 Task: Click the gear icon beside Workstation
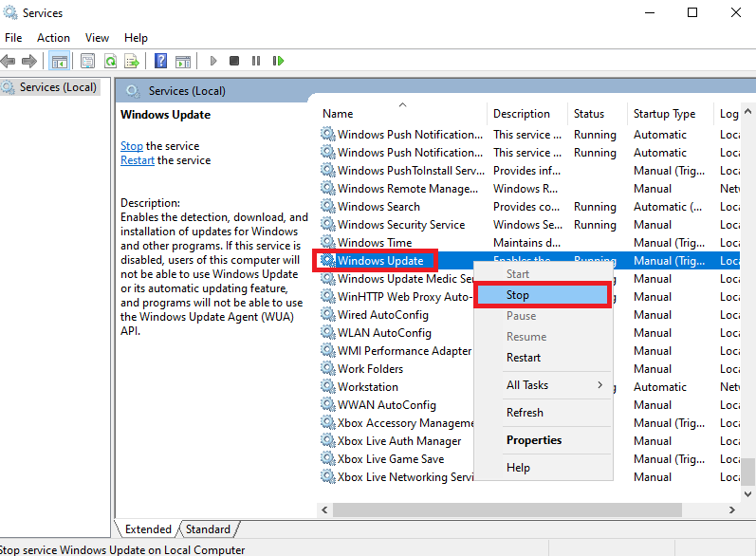pyautogui.click(x=328, y=387)
